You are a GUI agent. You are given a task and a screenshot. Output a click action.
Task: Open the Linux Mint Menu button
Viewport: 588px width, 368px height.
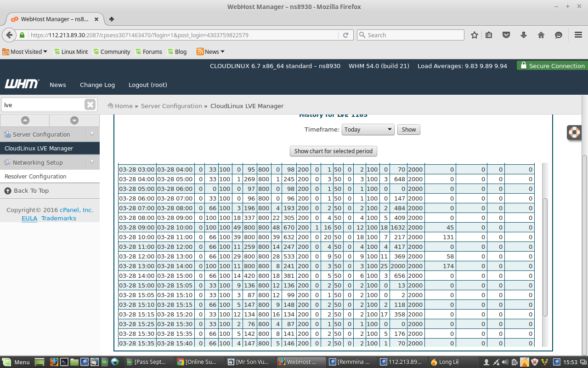coord(16,362)
